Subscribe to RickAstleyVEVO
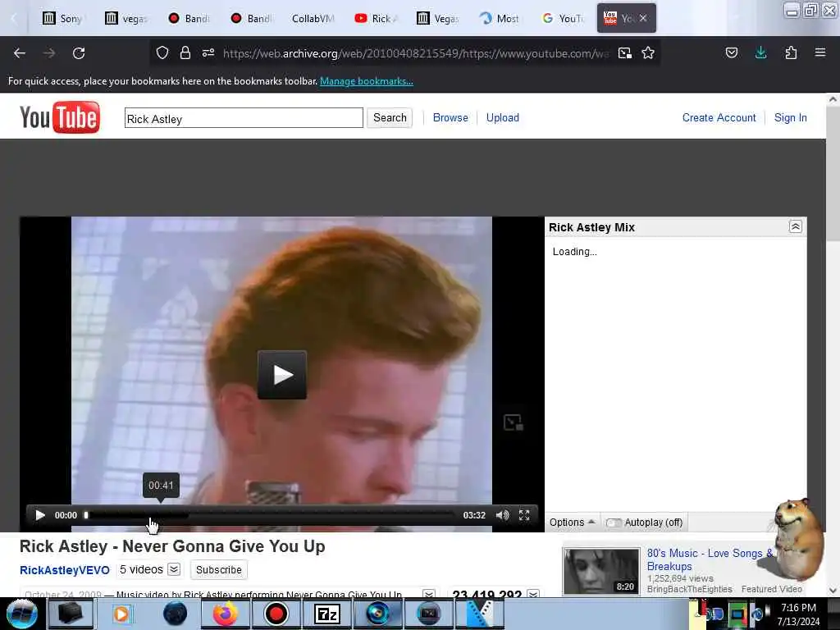 (x=218, y=569)
